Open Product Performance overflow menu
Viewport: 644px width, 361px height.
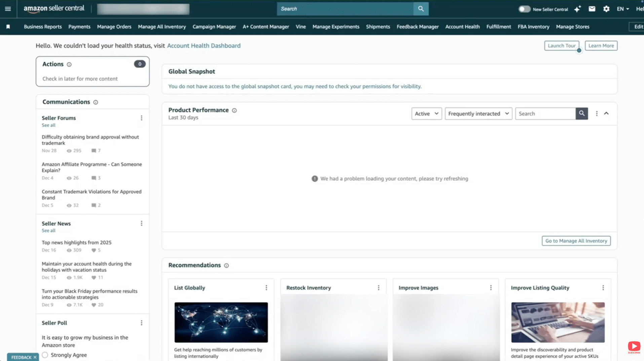(597, 113)
